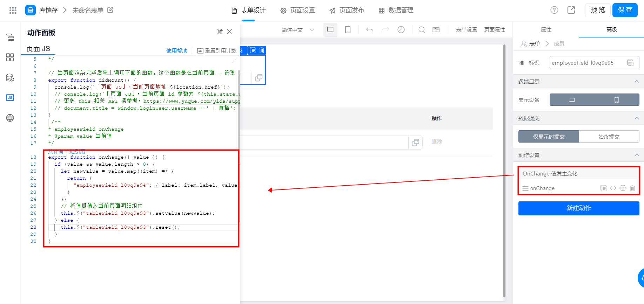644x304 pixels.
Task: Click the 唯一标识 input field
Action: click(x=594, y=63)
